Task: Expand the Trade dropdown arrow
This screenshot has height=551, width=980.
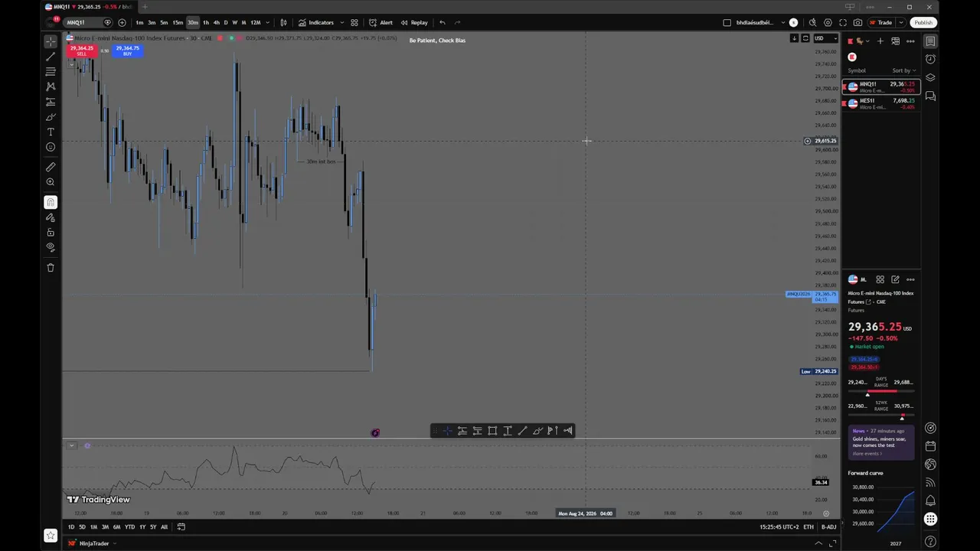Action: click(900, 22)
